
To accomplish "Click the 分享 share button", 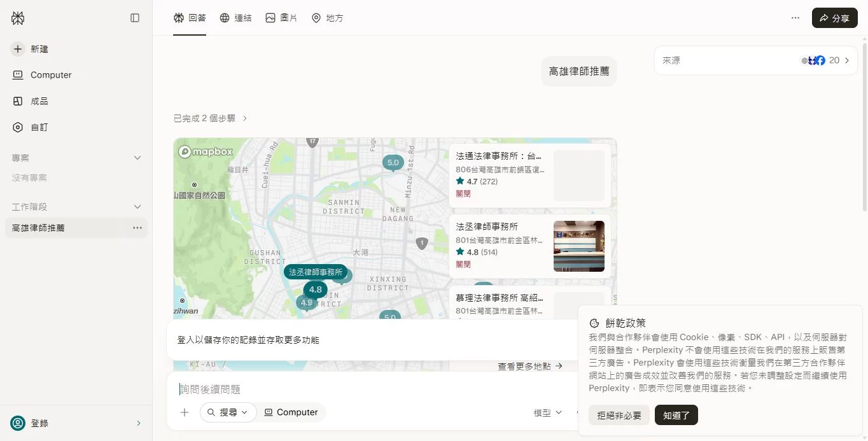I will 834,18.
